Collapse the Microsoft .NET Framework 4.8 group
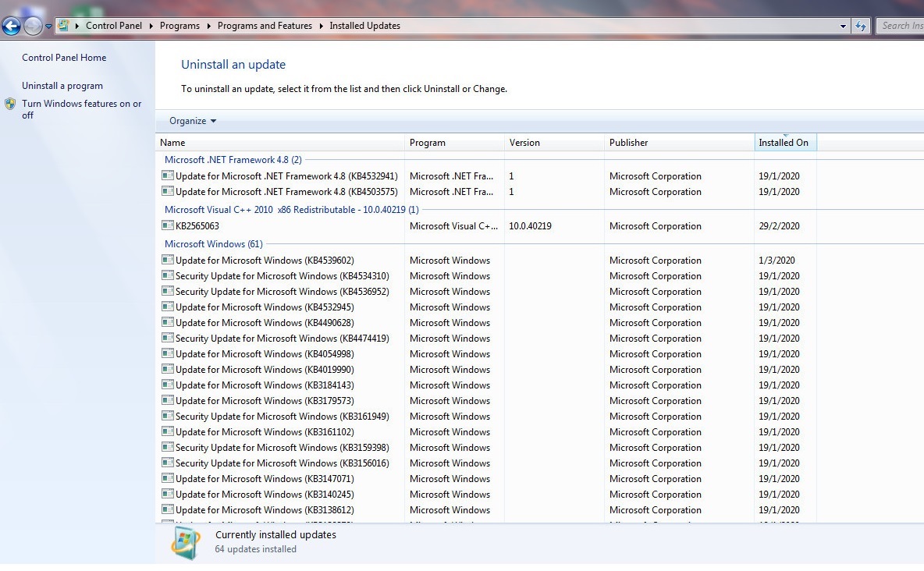 click(x=233, y=160)
